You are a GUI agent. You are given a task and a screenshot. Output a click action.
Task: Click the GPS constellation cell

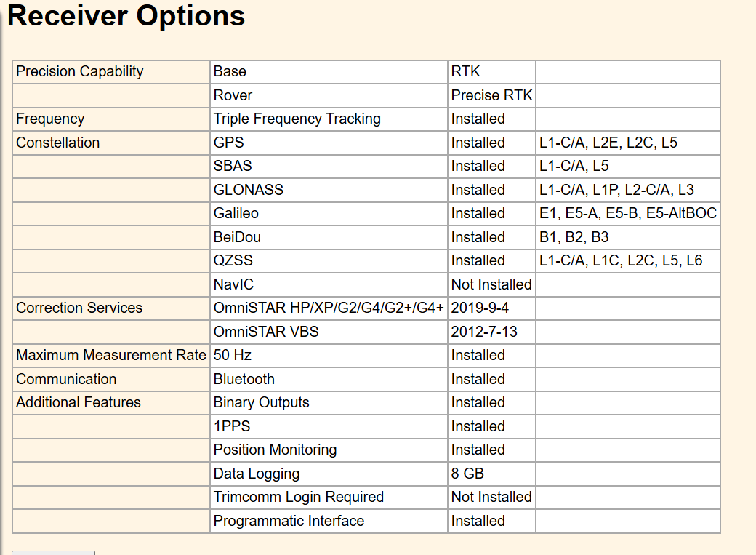pos(229,143)
